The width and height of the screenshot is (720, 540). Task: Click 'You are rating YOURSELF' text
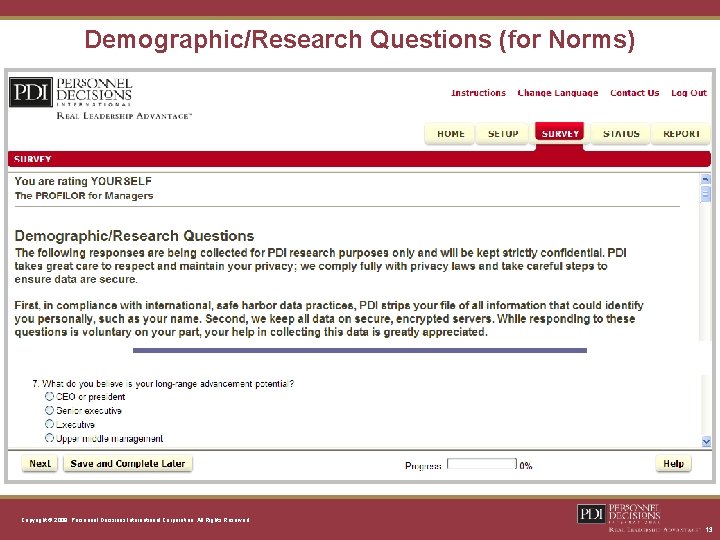(83, 181)
